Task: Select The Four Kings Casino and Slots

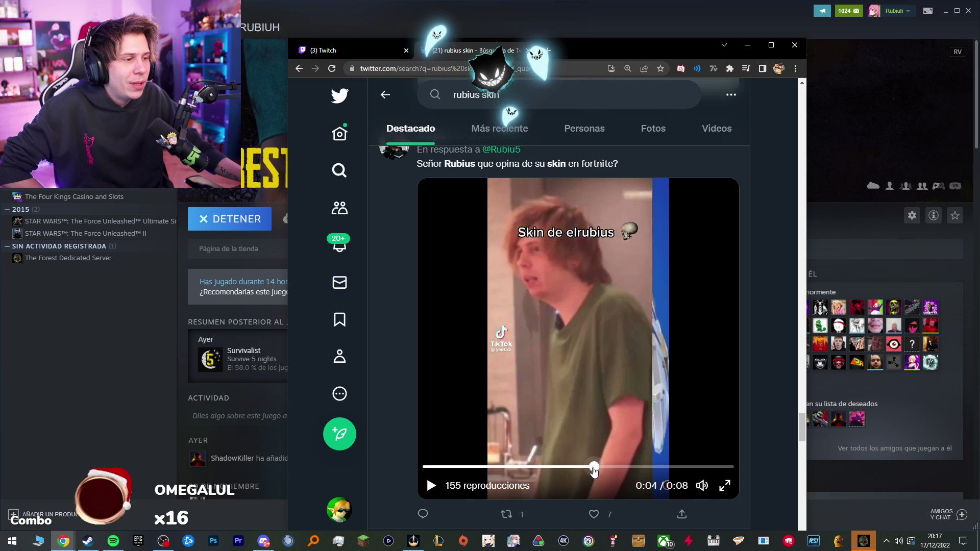Action: point(74,197)
